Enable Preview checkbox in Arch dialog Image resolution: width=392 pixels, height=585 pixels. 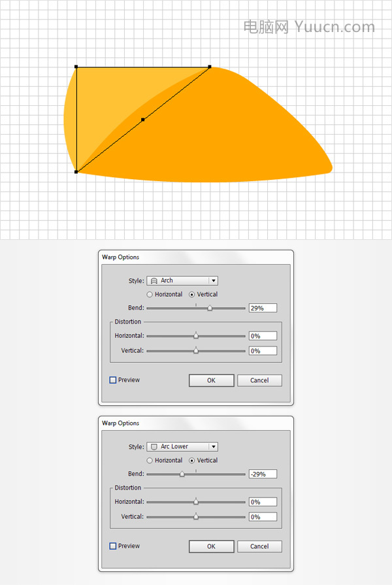[113, 380]
